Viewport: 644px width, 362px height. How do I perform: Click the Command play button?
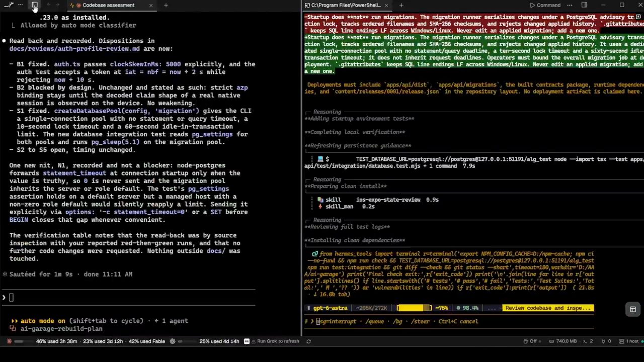[x=545, y=5]
